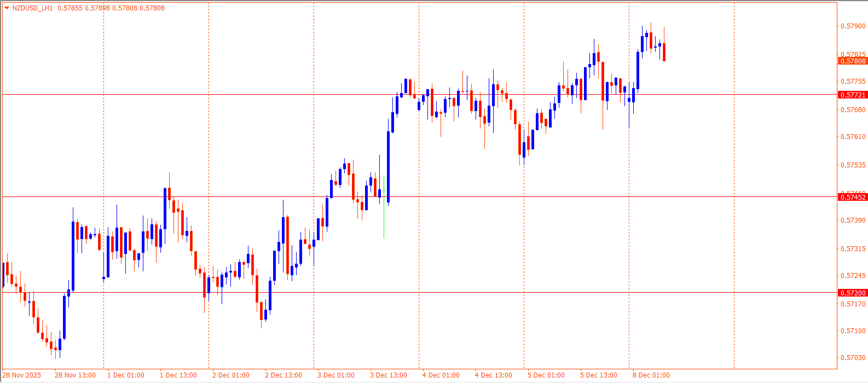Click the orange current price tag on price axis

853,61
